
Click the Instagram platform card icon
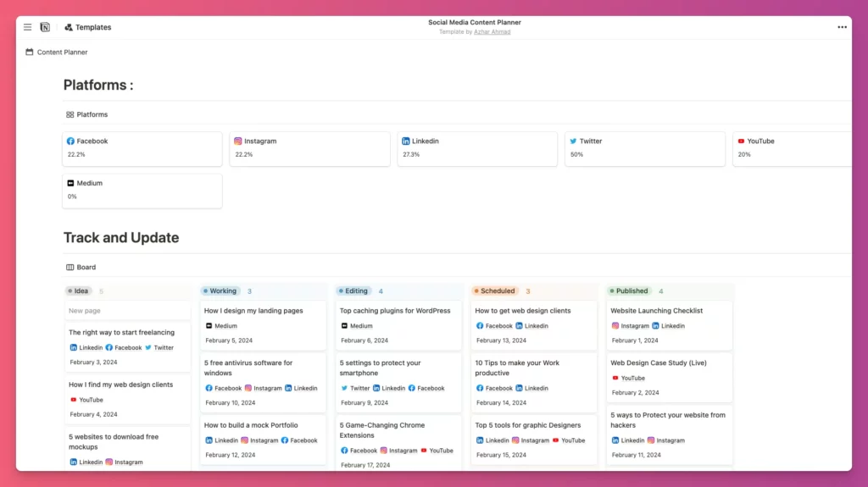click(238, 141)
